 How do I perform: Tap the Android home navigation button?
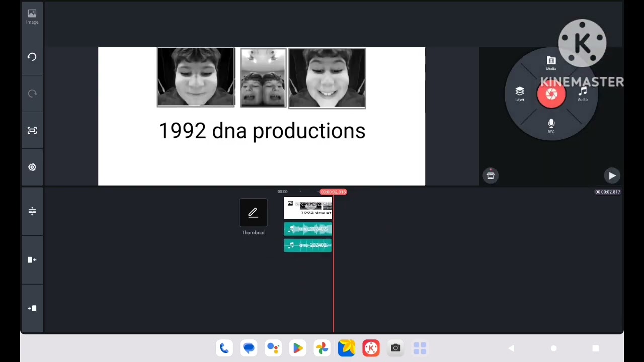[x=553, y=348]
